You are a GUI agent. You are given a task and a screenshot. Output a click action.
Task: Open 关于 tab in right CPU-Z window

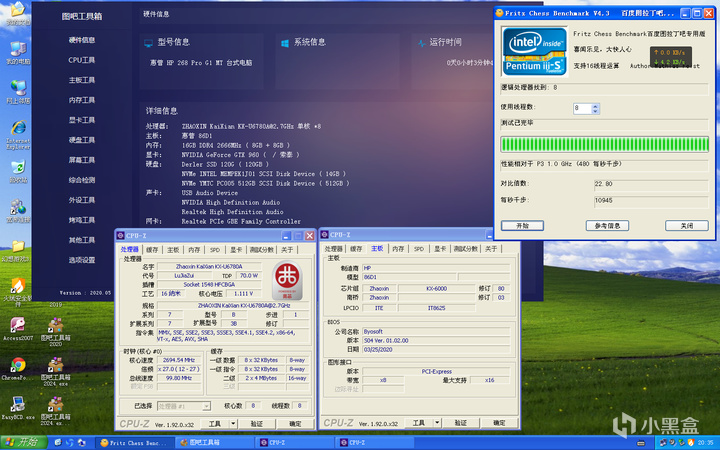(491, 249)
